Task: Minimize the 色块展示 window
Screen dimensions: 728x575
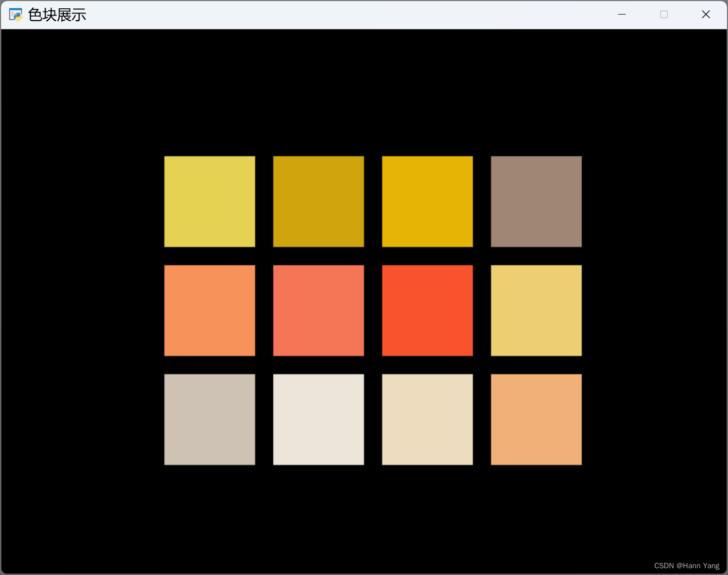Action: (622, 14)
